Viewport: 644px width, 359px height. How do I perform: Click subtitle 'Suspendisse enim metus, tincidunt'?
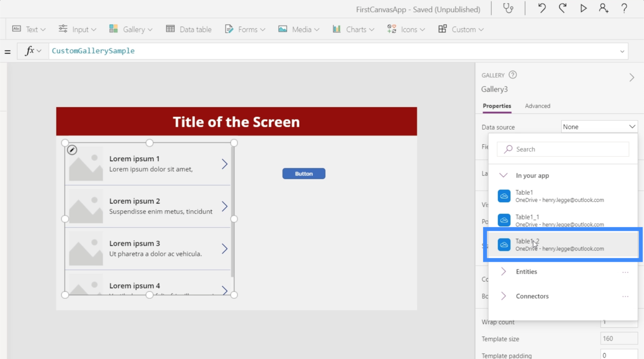tap(161, 211)
